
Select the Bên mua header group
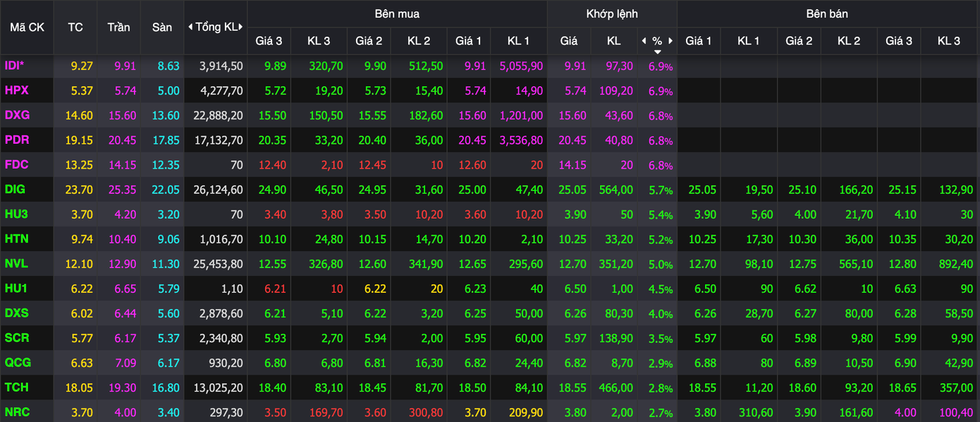pyautogui.click(x=397, y=14)
